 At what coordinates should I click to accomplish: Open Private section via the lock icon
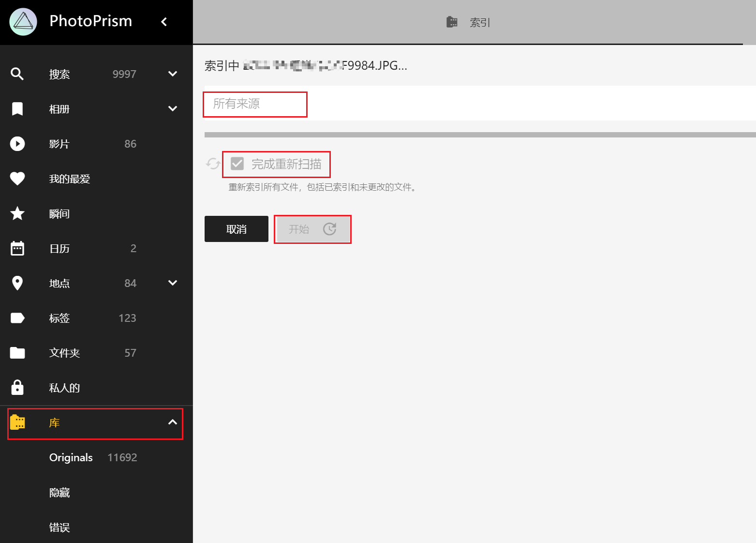(x=17, y=388)
